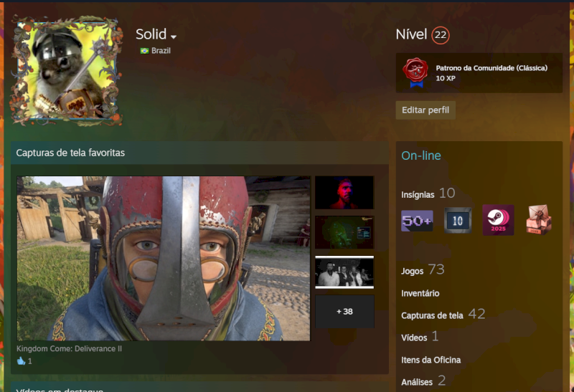The width and height of the screenshot is (574, 392).
Task: Click the + 38 more screenshots tile
Action: point(344,312)
